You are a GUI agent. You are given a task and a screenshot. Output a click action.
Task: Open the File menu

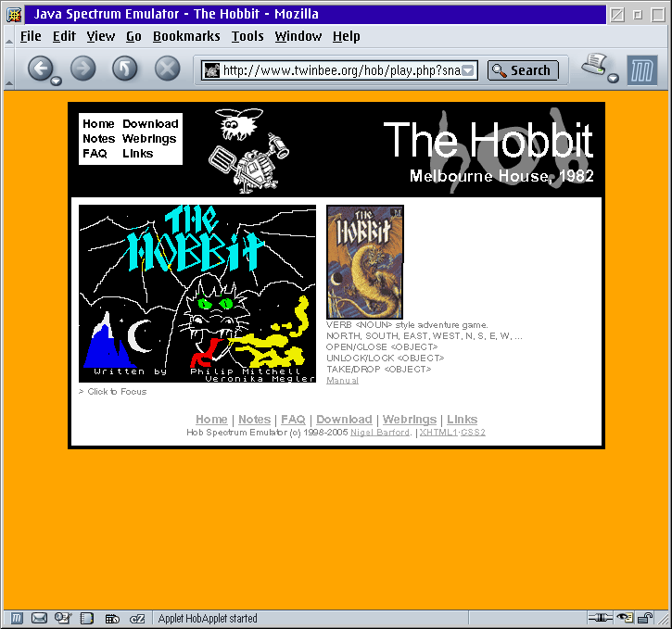tap(31, 36)
